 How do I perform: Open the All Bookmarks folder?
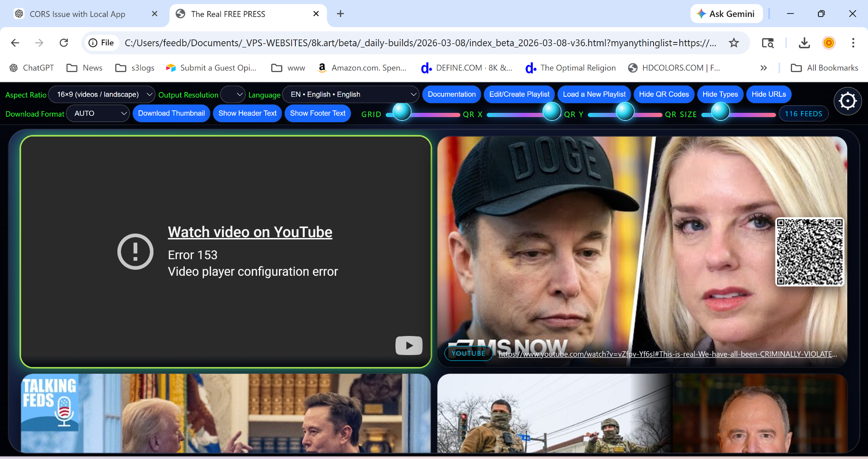tap(824, 68)
